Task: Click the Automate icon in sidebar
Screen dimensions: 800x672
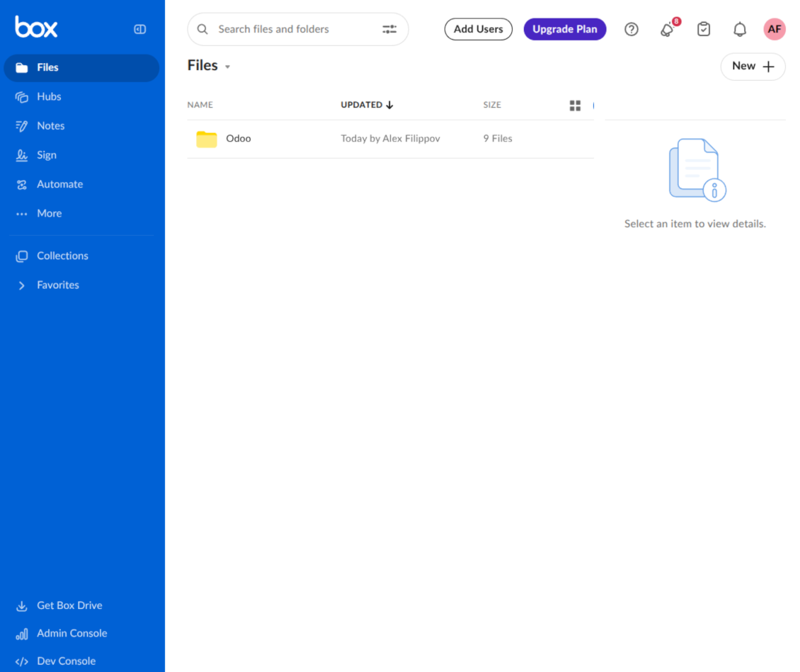Action: click(x=21, y=185)
